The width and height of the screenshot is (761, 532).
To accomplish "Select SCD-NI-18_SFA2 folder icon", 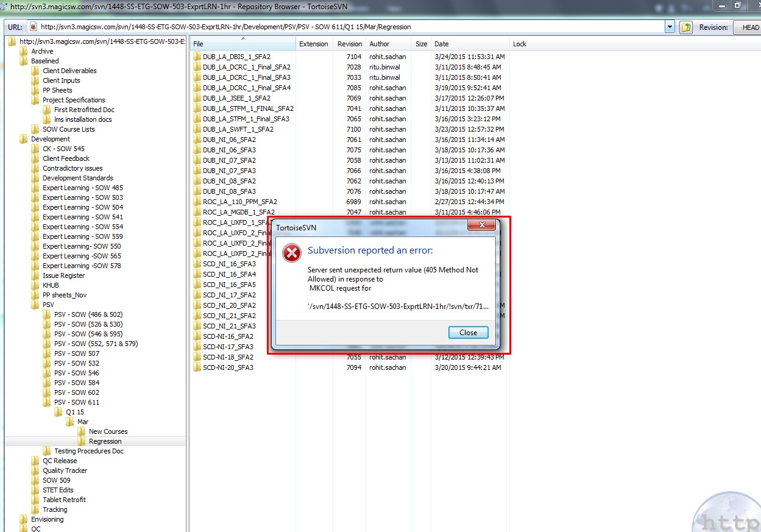I will [x=197, y=357].
